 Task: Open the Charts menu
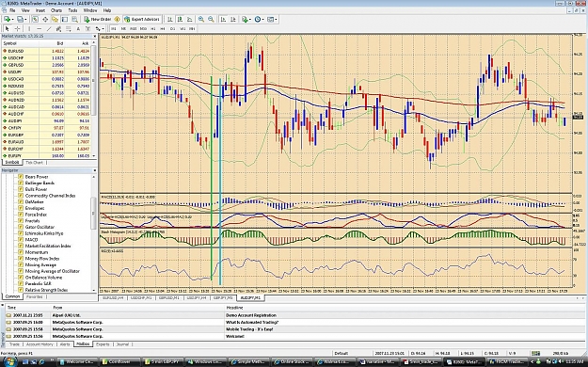tap(56, 10)
